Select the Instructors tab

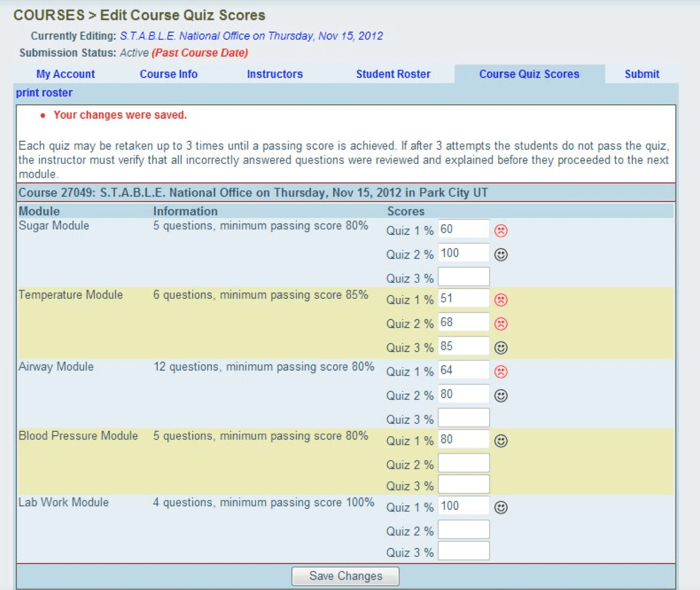[274, 74]
